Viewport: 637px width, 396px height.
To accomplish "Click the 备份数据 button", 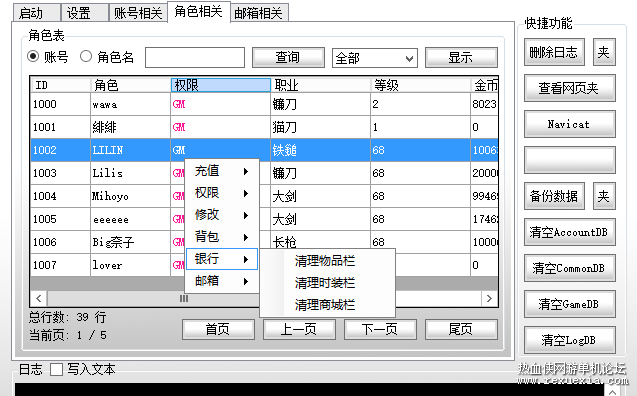I will [554, 196].
